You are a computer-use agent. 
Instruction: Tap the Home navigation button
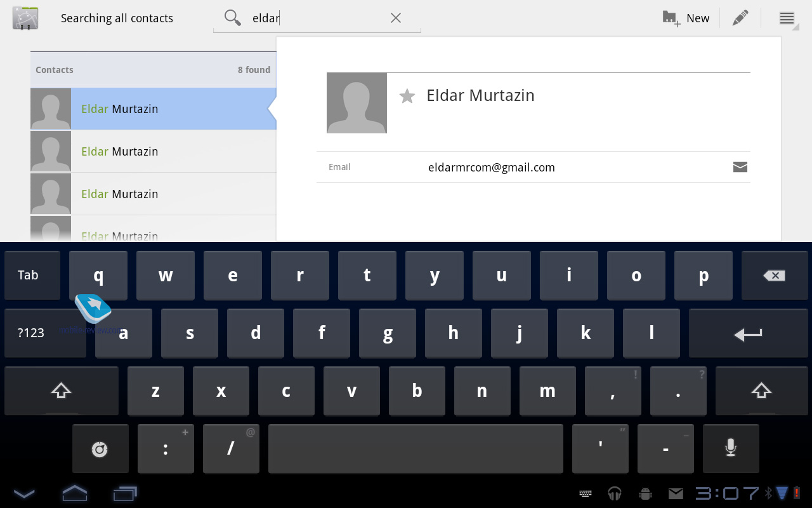(x=74, y=493)
